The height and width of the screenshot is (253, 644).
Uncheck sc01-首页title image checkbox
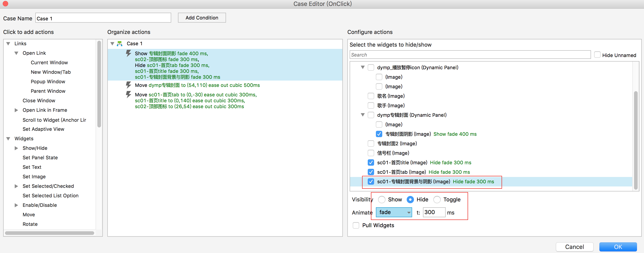pyautogui.click(x=371, y=162)
